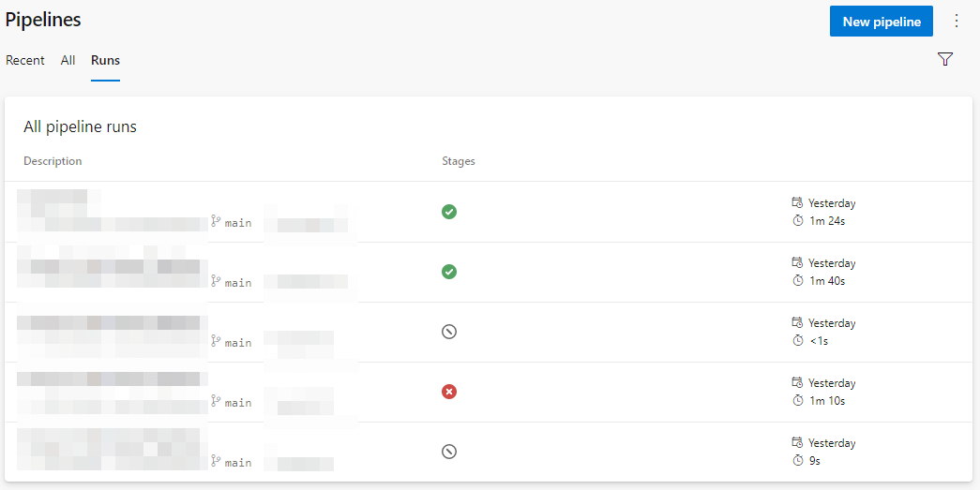This screenshot has height=490, width=980.
Task: Click the calendar icon on the failed run
Action: click(798, 382)
